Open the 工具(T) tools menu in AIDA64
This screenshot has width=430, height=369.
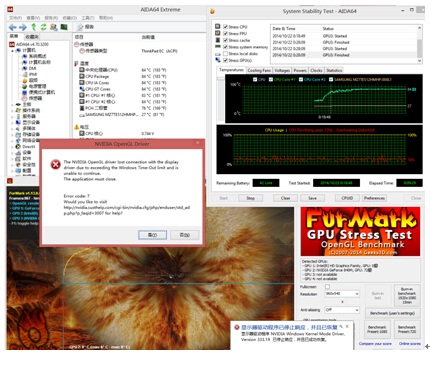click(x=88, y=18)
